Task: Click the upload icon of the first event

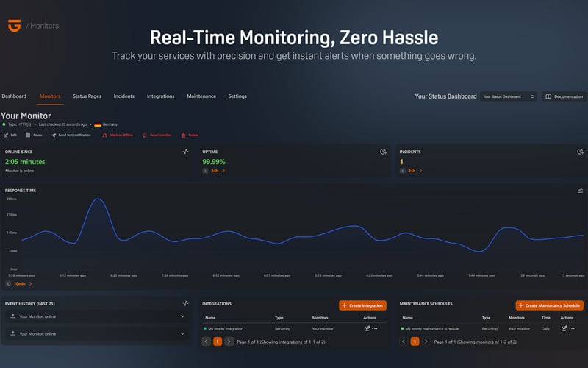Action: coord(12,316)
